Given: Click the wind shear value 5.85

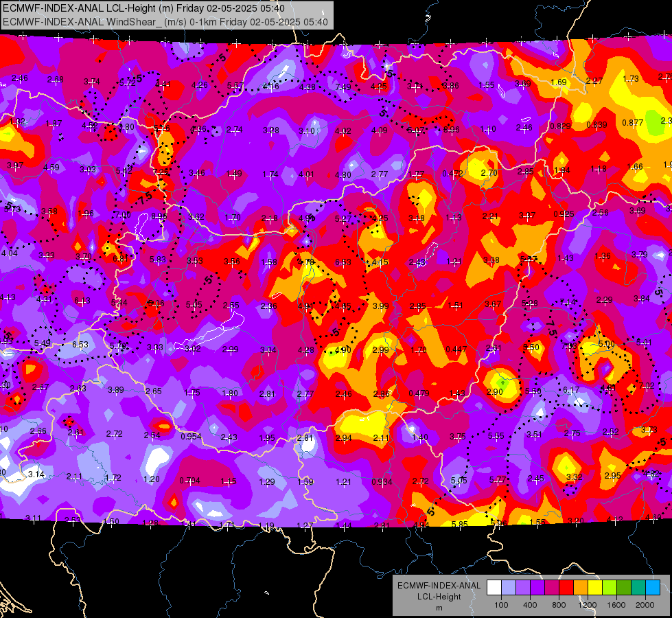Looking at the screenshot, I should tap(459, 524).
